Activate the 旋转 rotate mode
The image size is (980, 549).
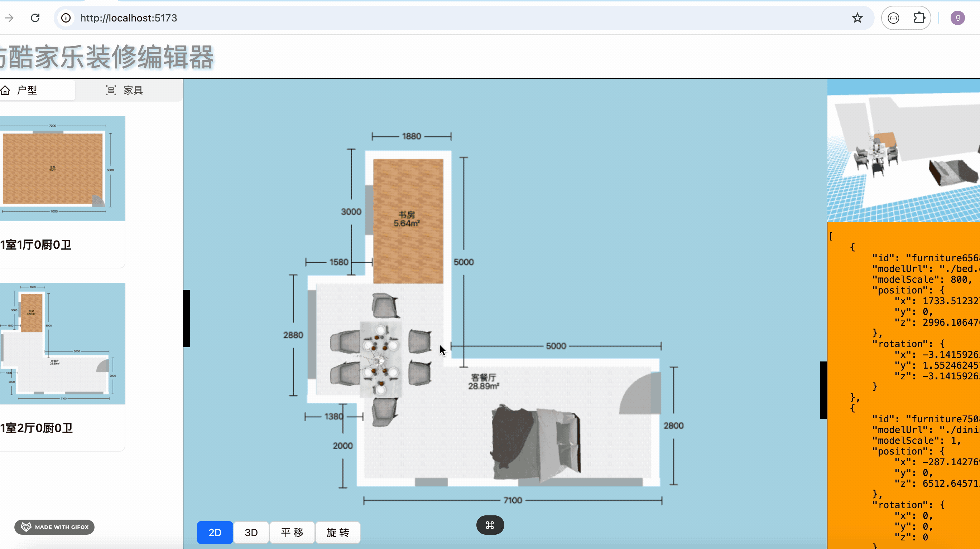338,532
